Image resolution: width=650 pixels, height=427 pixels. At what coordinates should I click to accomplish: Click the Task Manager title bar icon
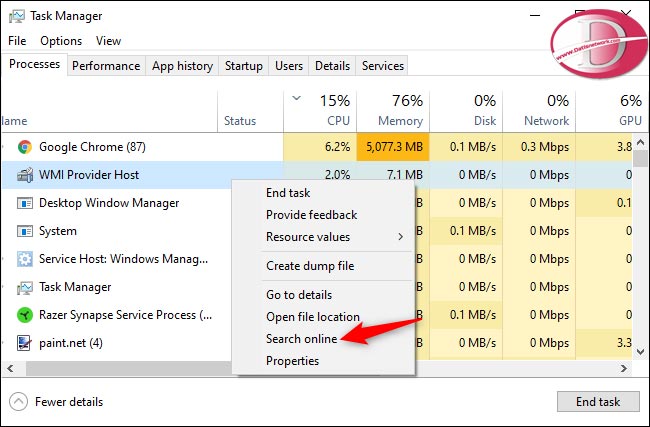[17, 16]
